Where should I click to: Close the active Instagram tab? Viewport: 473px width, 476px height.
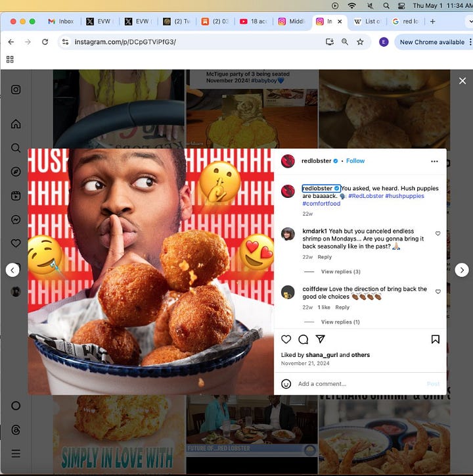(340, 21)
